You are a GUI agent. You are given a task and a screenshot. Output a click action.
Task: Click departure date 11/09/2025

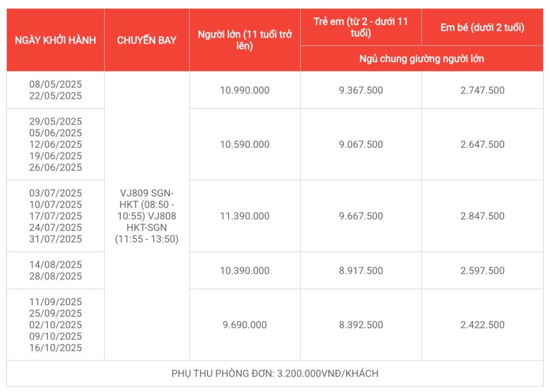pos(55,302)
